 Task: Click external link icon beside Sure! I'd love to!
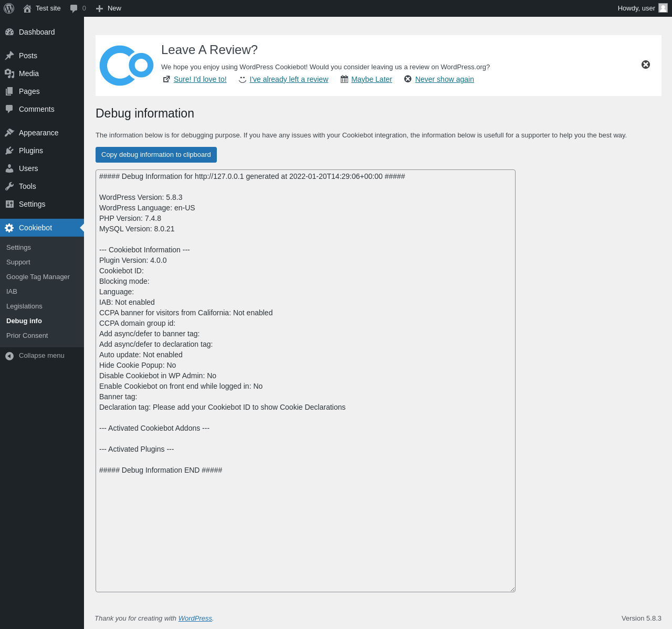[x=166, y=79]
